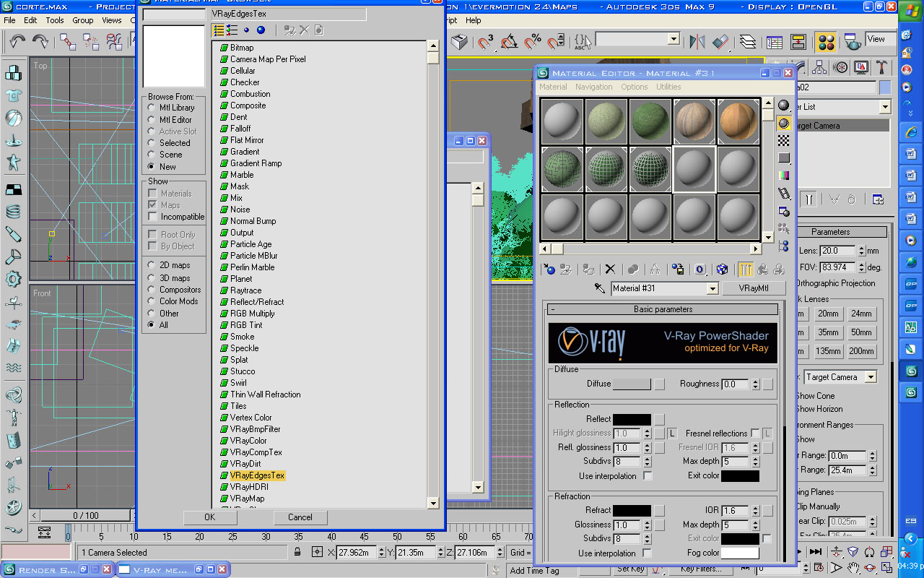Click Cancel in the Material/Map Browser
This screenshot has width=924, height=578.
[x=300, y=517]
